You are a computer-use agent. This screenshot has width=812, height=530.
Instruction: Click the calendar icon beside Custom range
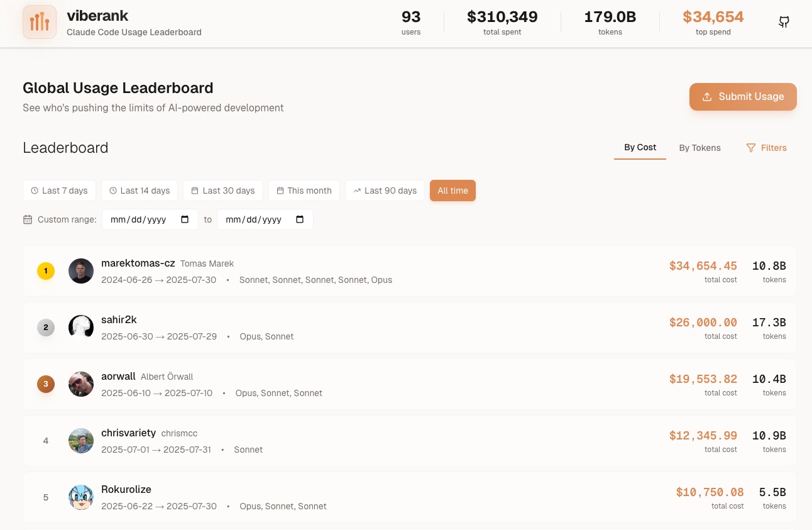(x=28, y=219)
